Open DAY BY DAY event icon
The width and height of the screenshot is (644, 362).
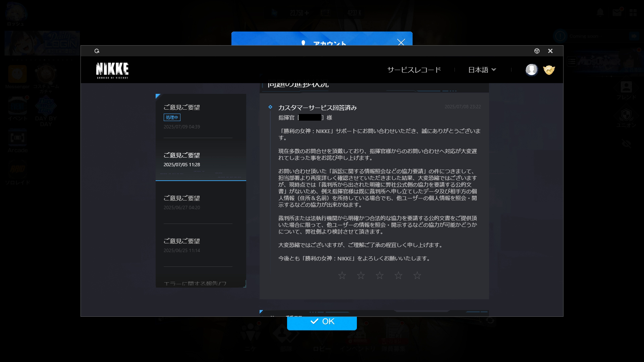point(46,111)
